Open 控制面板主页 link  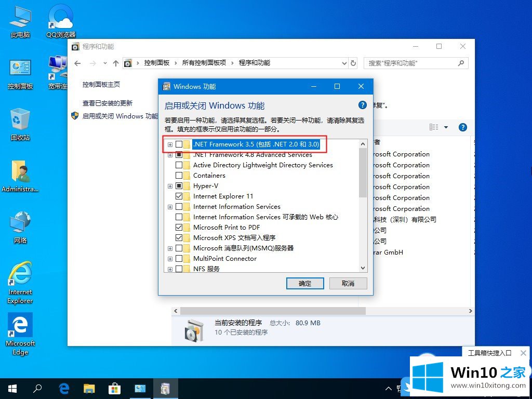pos(101,85)
